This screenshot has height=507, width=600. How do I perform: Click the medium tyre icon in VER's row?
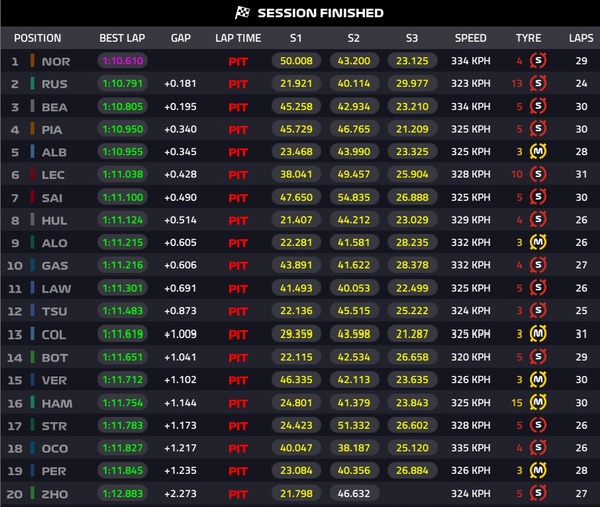[538, 380]
